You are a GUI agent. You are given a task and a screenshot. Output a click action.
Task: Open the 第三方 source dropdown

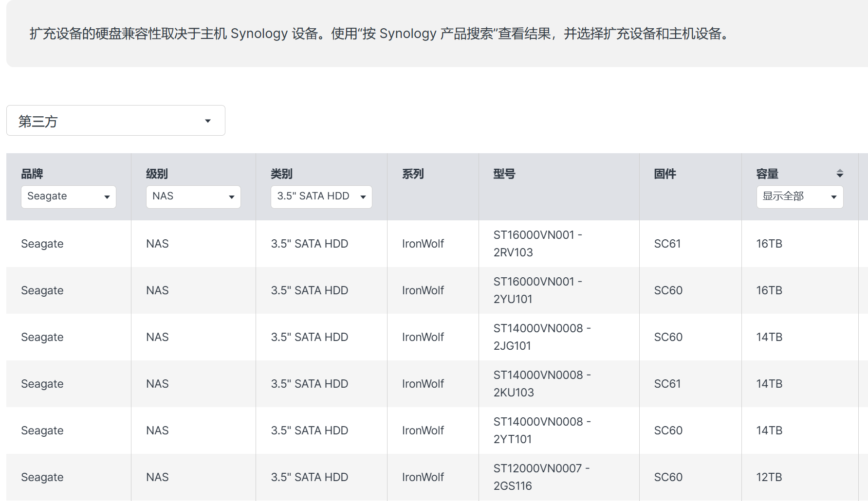pos(115,121)
